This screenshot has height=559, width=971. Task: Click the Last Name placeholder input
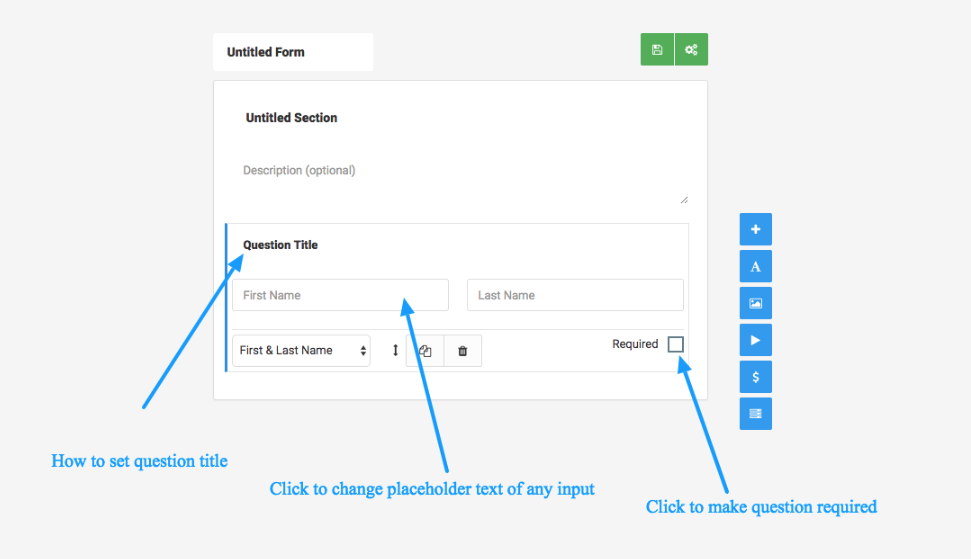575,295
